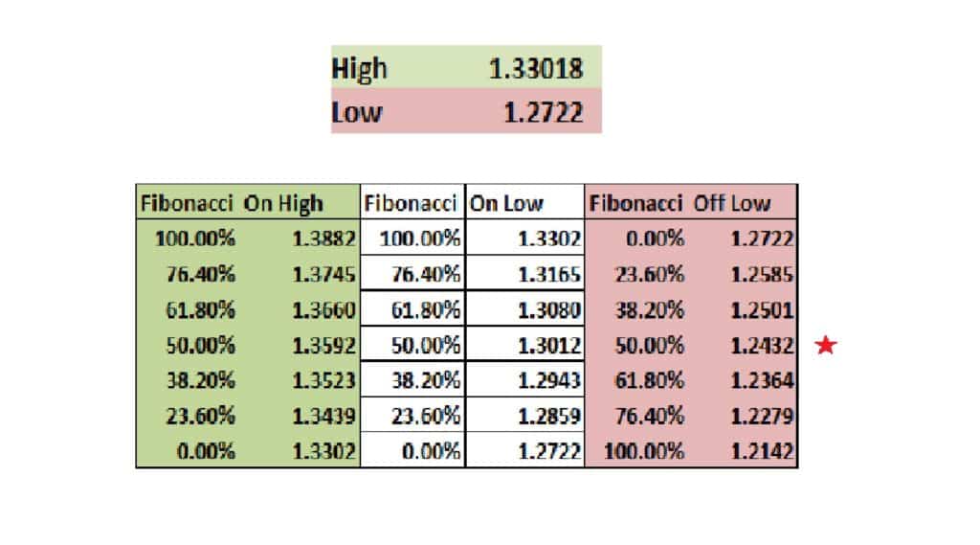Click the 1.2142 Off Low cell
The width and height of the screenshot is (980, 545).
(762, 451)
